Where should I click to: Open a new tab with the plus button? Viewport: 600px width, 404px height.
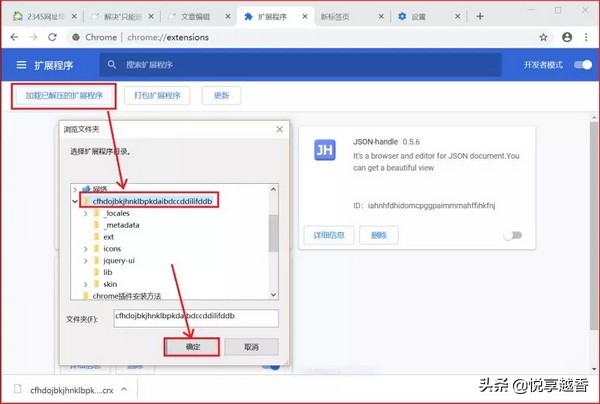480,16
